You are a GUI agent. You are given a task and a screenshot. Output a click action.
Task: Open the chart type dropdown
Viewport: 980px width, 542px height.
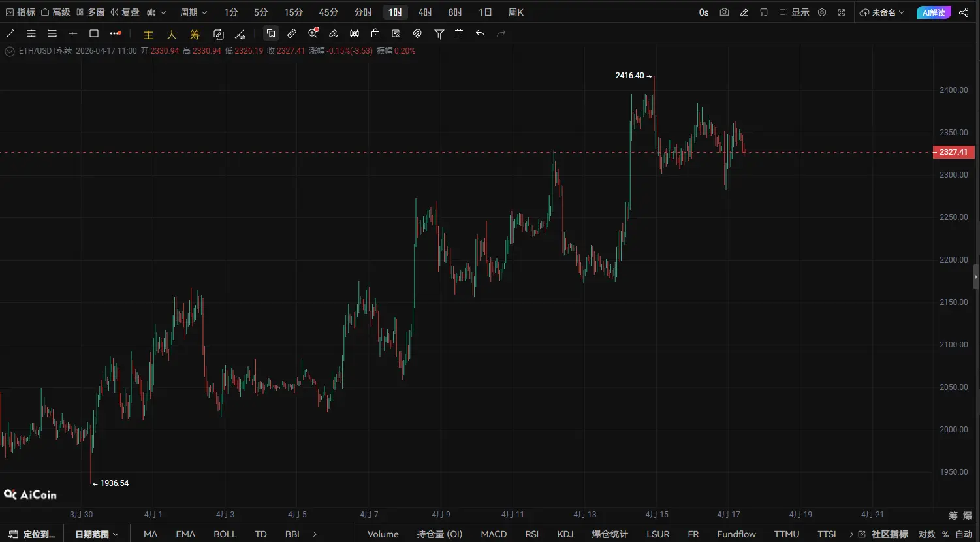tap(157, 12)
